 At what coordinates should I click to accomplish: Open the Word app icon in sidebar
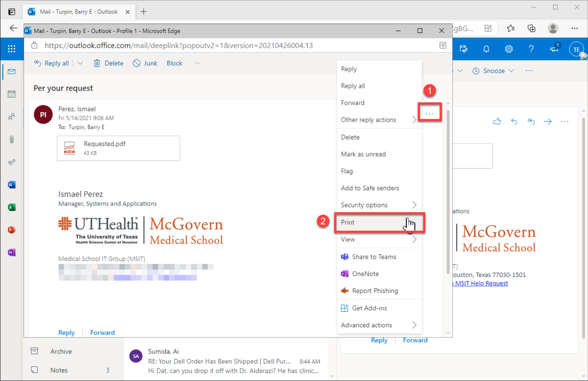point(12,185)
